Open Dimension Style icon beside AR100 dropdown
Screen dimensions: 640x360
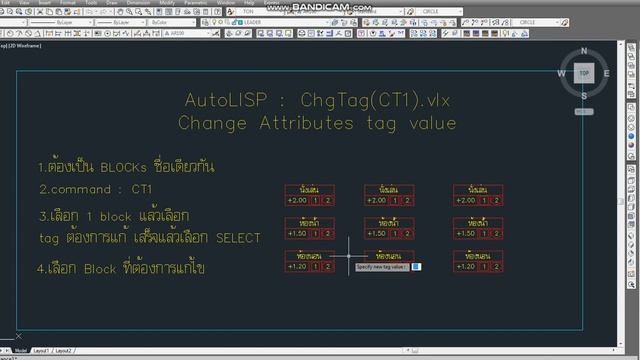215,33
